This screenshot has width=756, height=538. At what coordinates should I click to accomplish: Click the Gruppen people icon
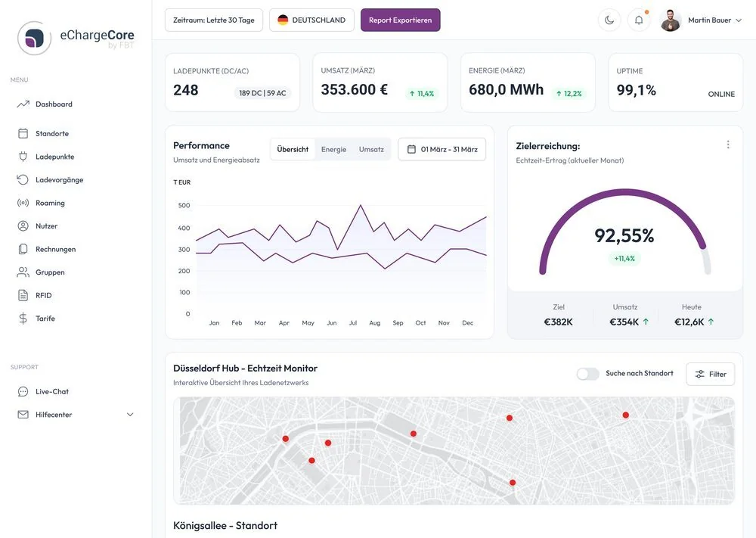23,272
